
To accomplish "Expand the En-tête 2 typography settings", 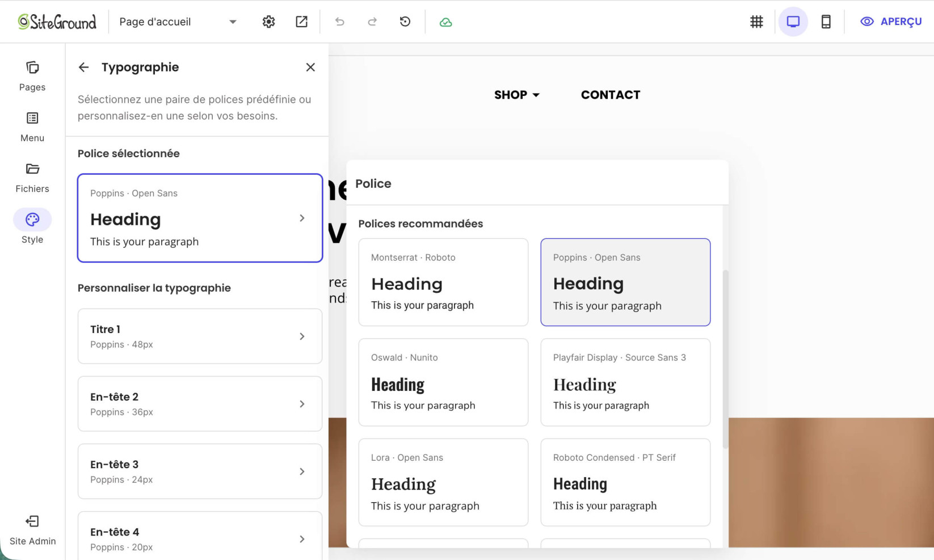I will click(200, 404).
